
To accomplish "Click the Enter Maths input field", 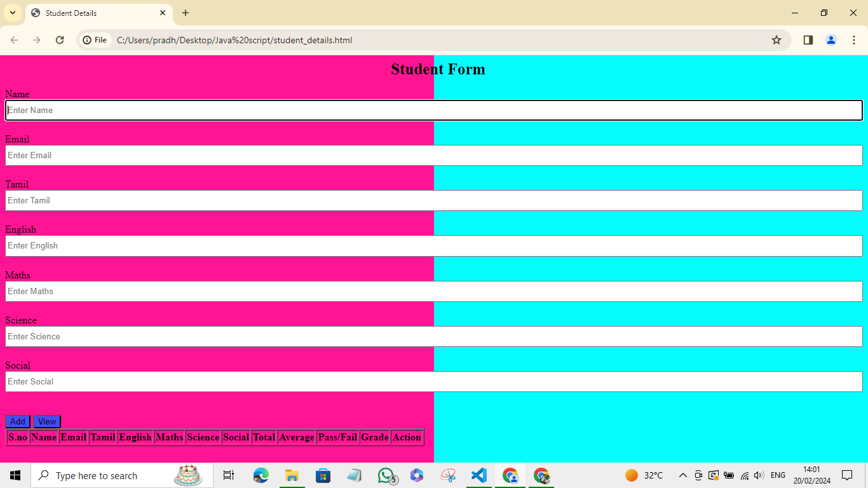I will pyautogui.click(x=433, y=291).
